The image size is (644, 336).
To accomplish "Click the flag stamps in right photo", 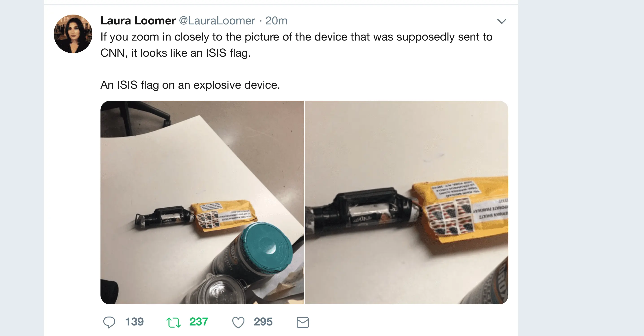I will (x=449, y=217).
